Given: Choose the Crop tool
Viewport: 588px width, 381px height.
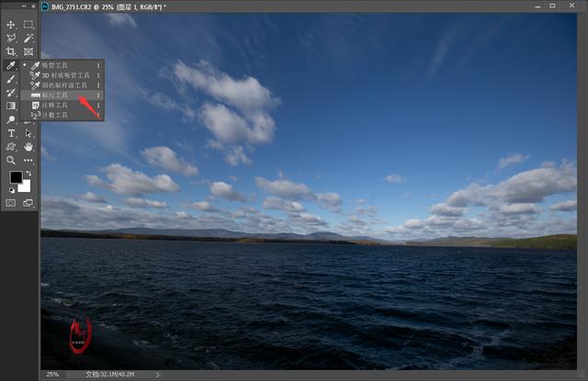Looking at the screenshot, I should 11,52.
